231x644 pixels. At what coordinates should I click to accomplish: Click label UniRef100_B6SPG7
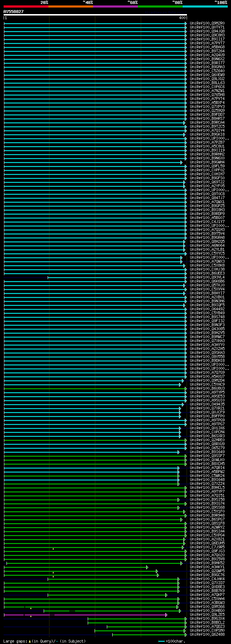pyautogui.click(x=207, y=519)
